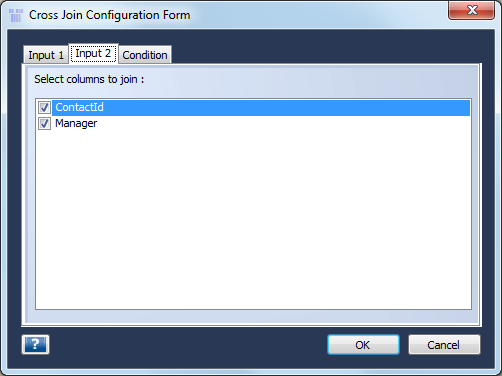Switch to the Input 1 tab
The height and width of the screenshot is (376, 502).
coord(46,55)
